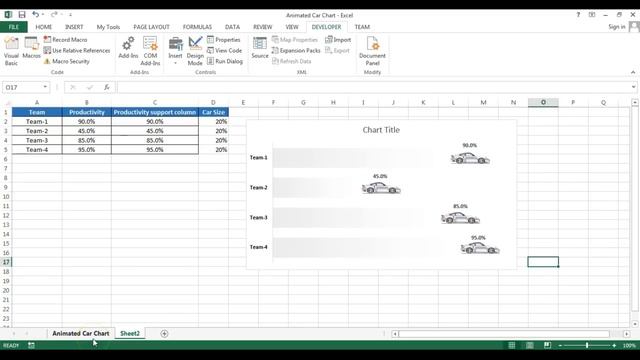640x360 pixels.
Task: Open control Properties
Action: pos(224,40)
